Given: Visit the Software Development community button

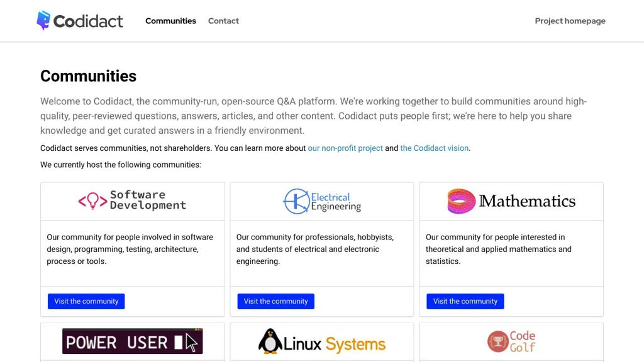Looking at the screenshot, I should (x=86, y=302).
